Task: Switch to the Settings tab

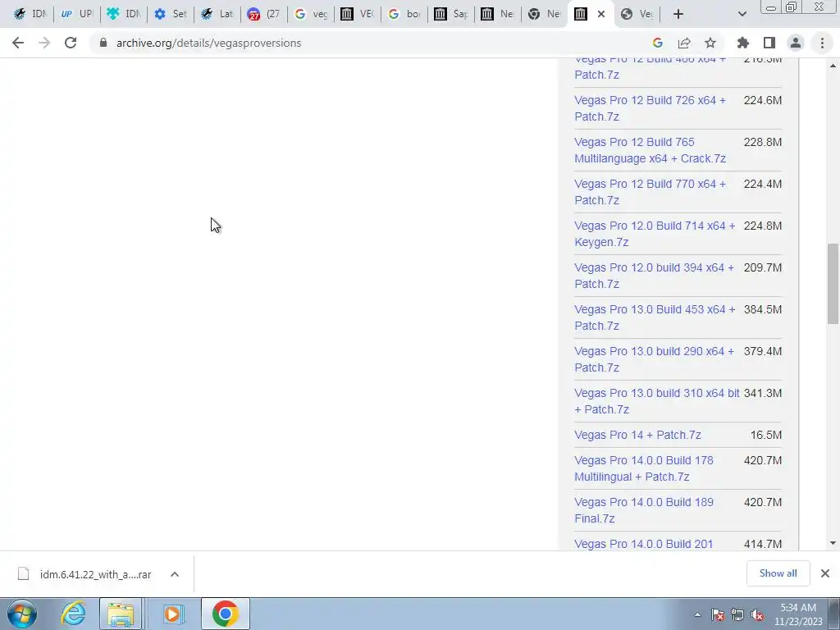Action: 170,14
